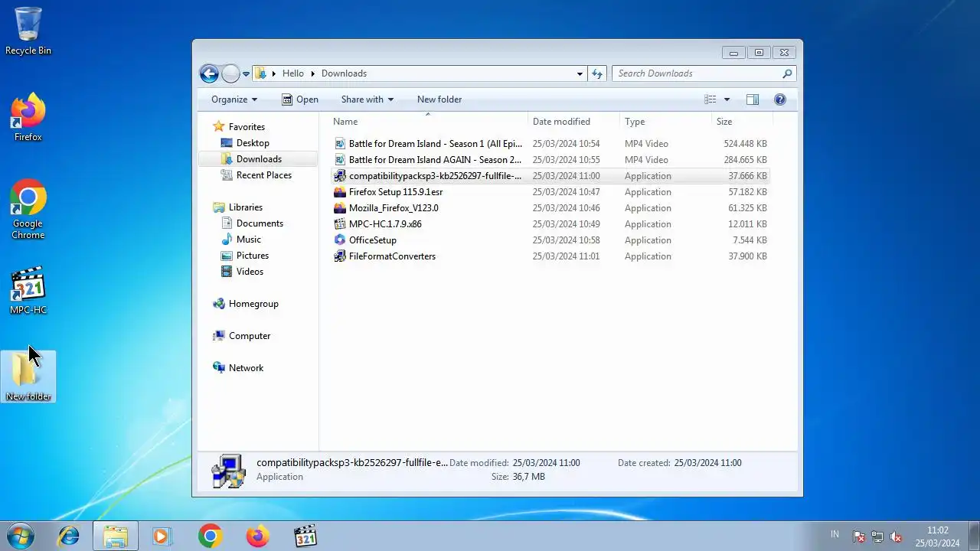This screenshot has width=980, height=551.
Task: Select OfficeSetup file
Action: pyautogui.click(x=550, y=240)
